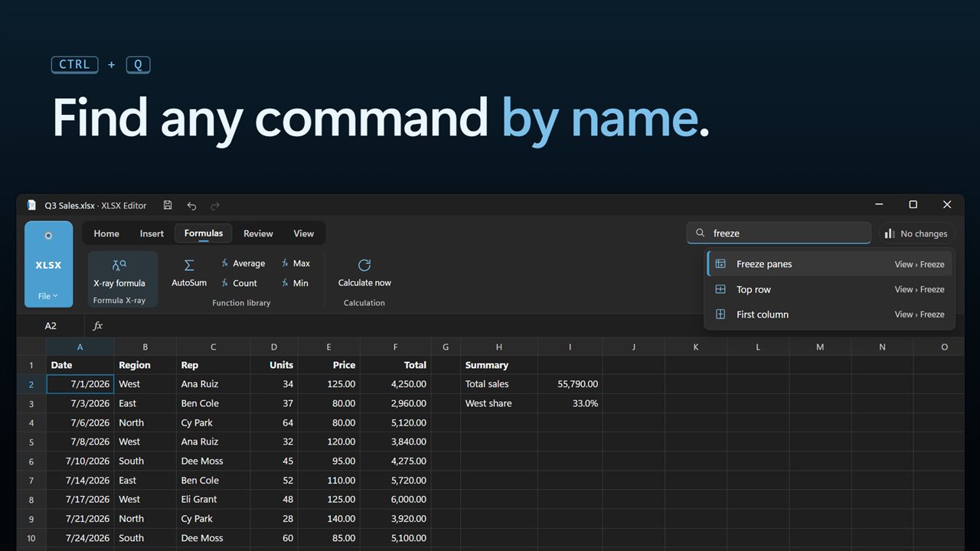Open the File dropdown menu
Image resolution: width=980 pixels, height=551 pixels.
tap(48, 296)
